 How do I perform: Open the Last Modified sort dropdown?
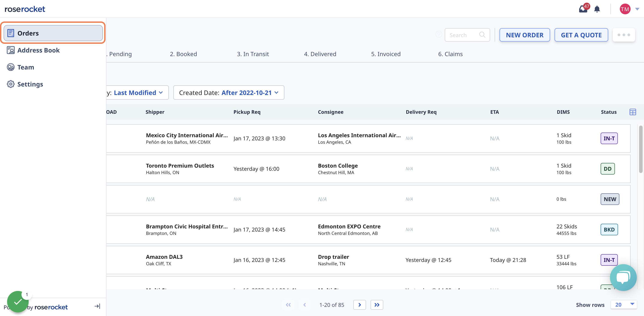(x=138, y=93)
